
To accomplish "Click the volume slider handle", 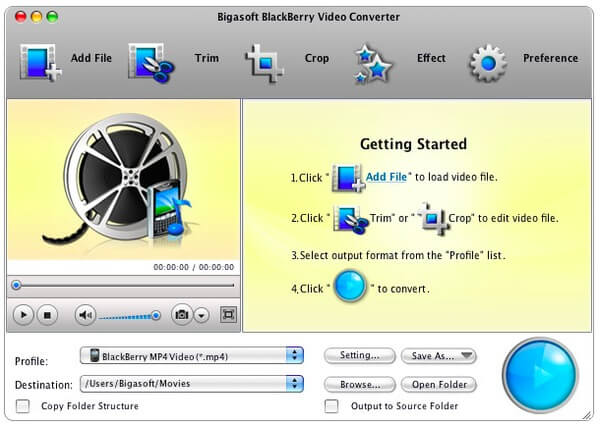I will [x=156, y=316].
